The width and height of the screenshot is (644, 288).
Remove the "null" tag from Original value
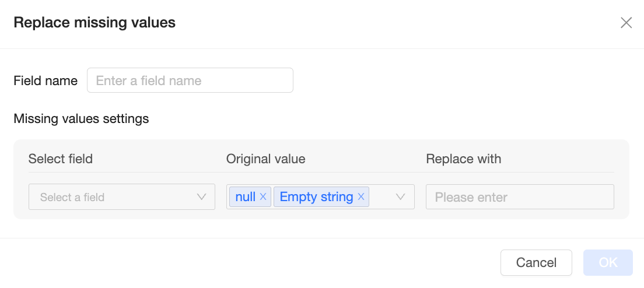point(263,197)
